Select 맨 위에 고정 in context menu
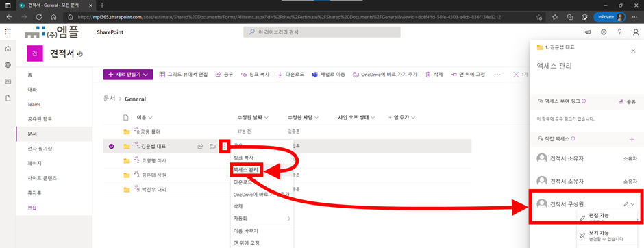Screen dimensions: 644x248 [247, 243]
